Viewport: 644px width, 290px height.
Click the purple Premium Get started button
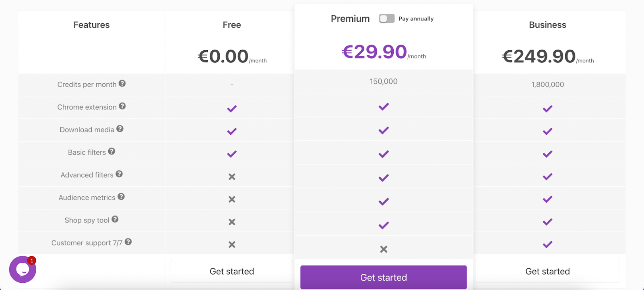click(384, 278)
